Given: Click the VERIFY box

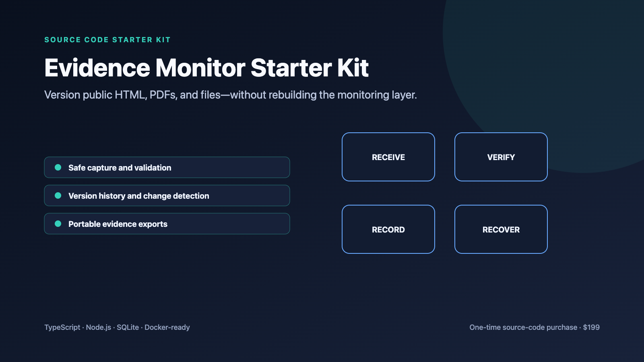Looking at the screenshot, I should [501, 157].
